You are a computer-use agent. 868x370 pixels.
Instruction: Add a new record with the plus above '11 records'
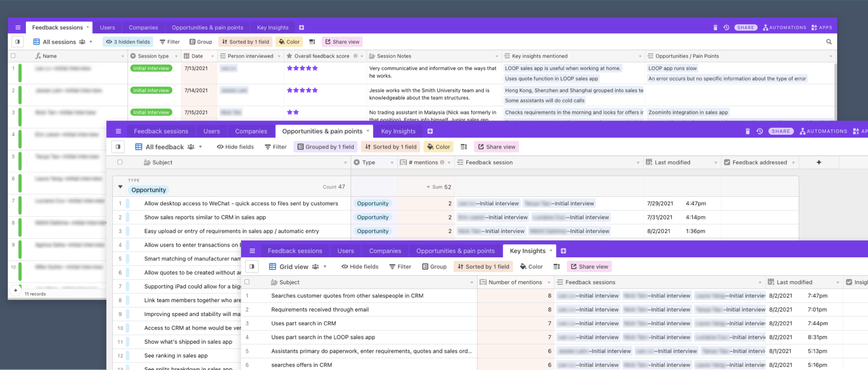coord(16,290)
